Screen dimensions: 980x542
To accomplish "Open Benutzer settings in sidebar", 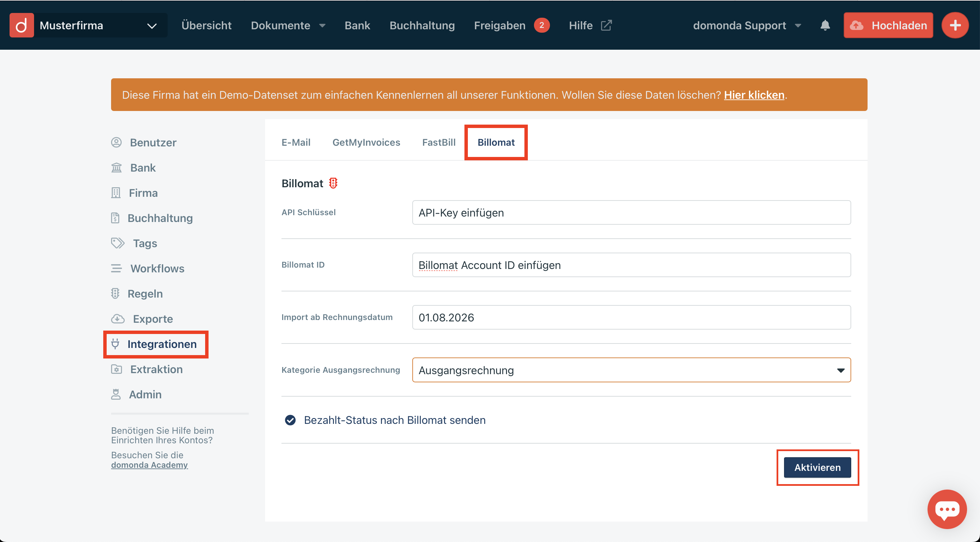I will click(153, 142).
